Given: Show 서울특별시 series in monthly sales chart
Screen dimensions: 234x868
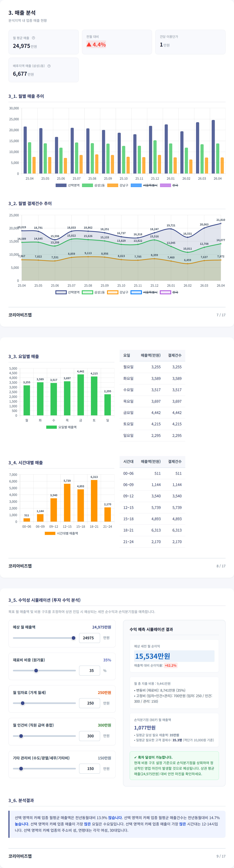Looking at the screenshot, I should coord(144,185).
